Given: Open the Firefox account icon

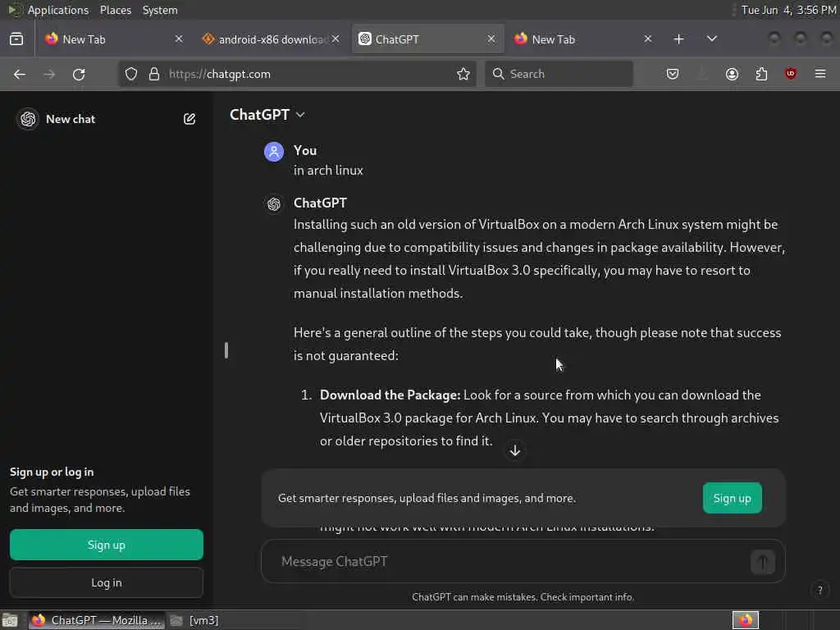Looking at the screenshot, I should [x=732, y=74].
